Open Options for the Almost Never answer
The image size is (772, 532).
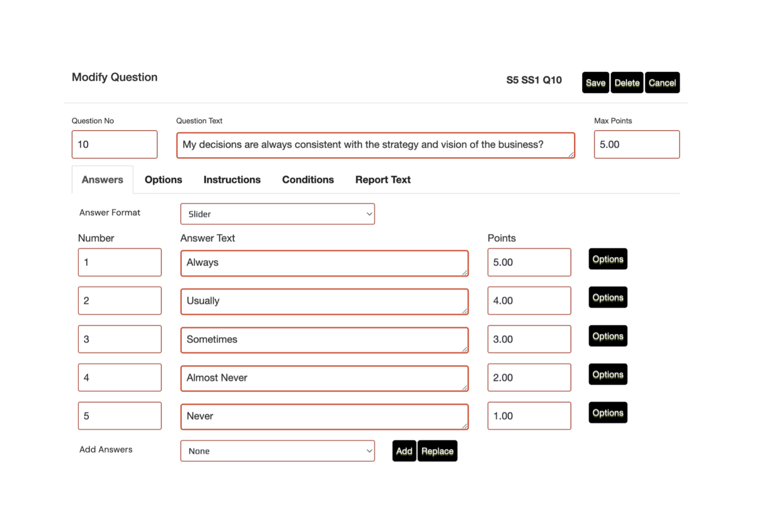(x=608, y=374)
